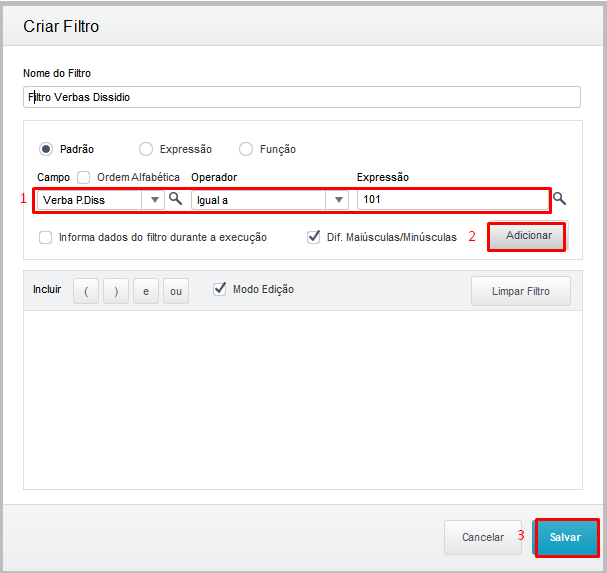This screenshot has width=607, height=573.
Task: Select the Expressão radio option
Action: tap(146, 149)
